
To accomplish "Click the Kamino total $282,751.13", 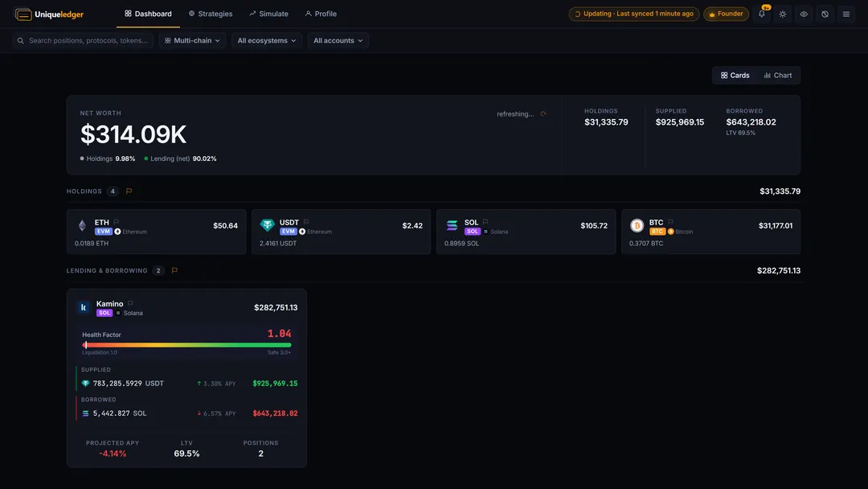I will (276, 307).
